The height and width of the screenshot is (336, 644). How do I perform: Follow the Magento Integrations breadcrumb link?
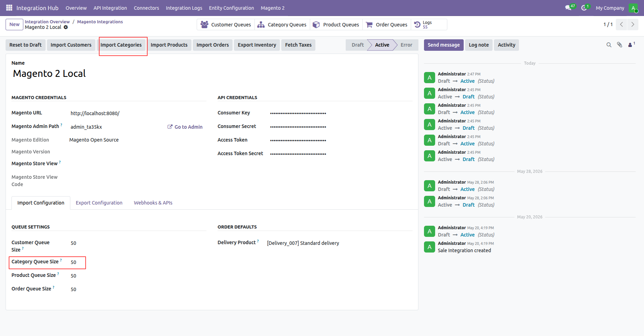click(x=100, y=22)
